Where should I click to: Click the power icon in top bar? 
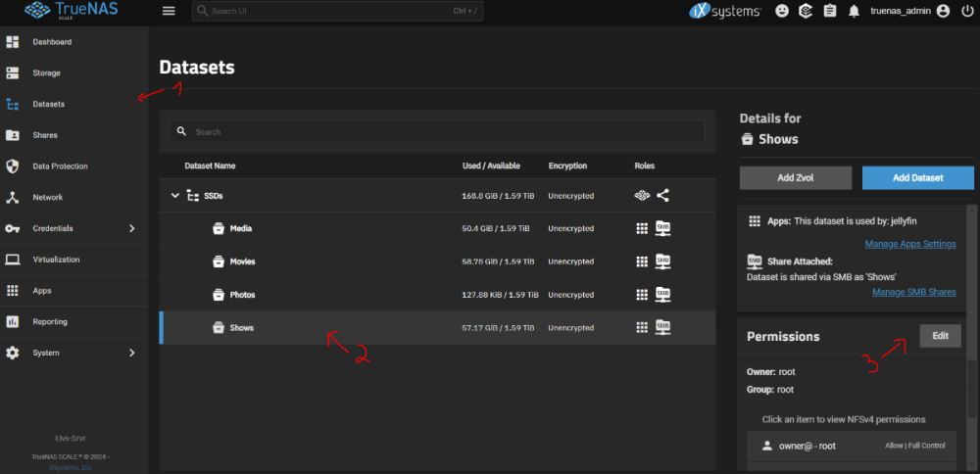pos(966,12)
